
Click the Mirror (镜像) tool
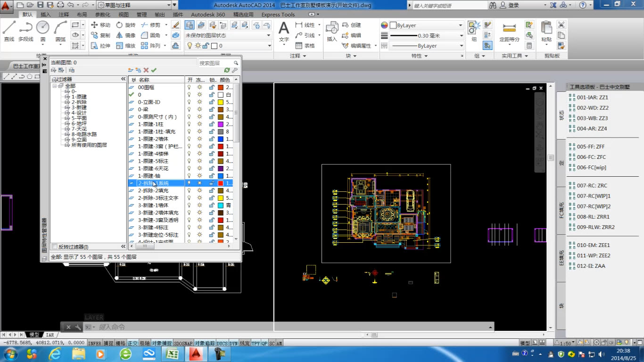tap(125, 35)
